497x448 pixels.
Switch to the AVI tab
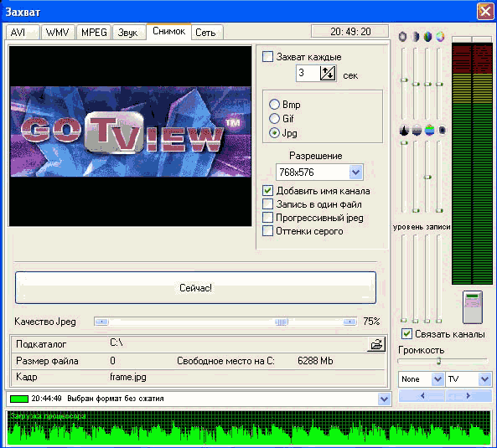coord(23,33)
